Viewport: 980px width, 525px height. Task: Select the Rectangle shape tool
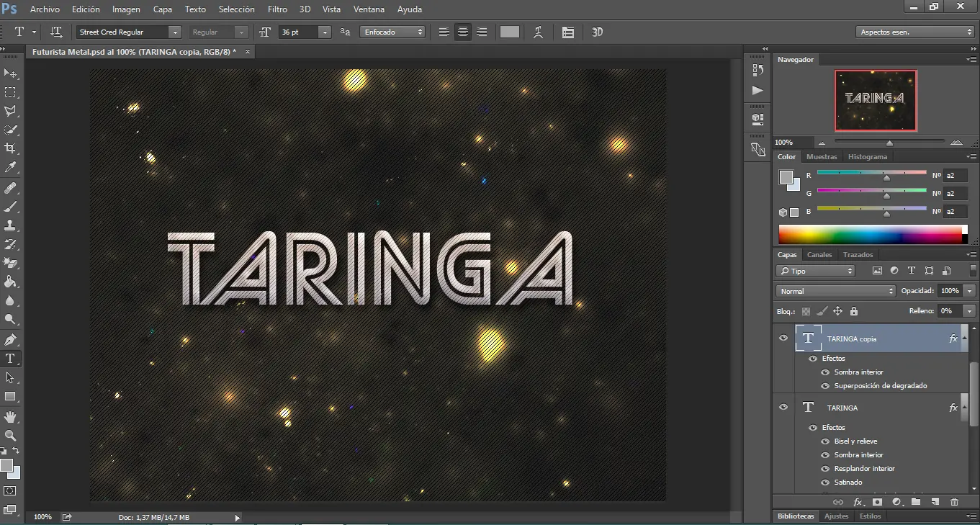coord(10,396)
